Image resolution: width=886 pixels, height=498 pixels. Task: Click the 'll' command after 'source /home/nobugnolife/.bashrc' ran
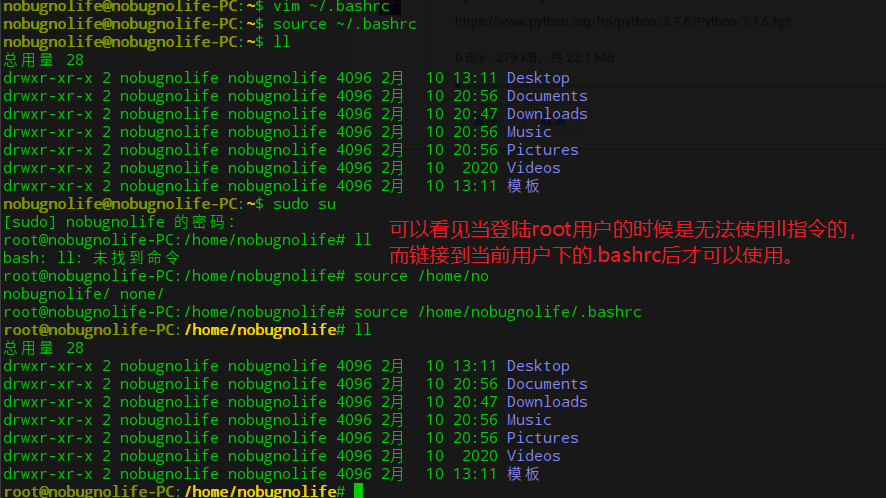(363, 330)
